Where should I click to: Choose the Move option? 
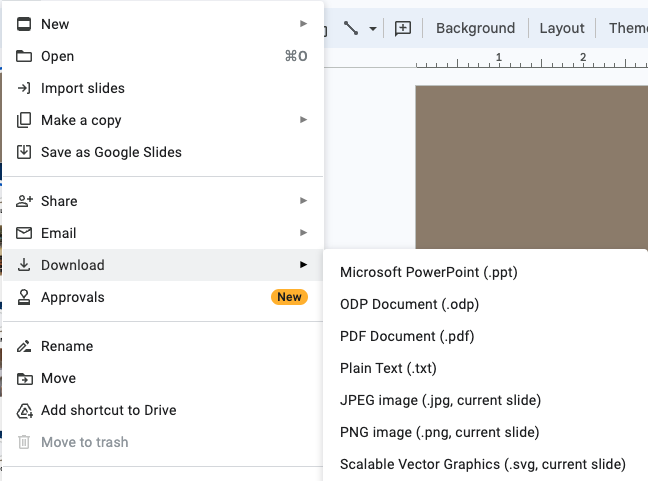(x=163, y=378)
